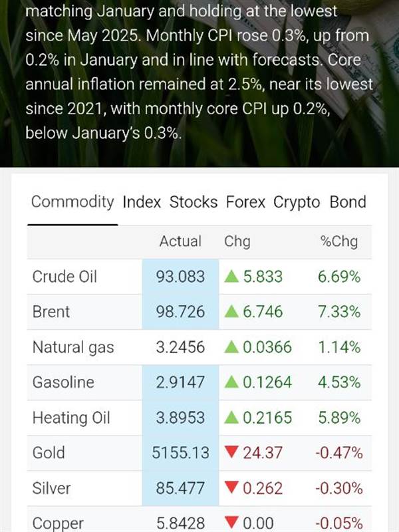This screenshot has width=399, height=532.
Task: Open the Copper commodity link
Action: coord(58,523)
